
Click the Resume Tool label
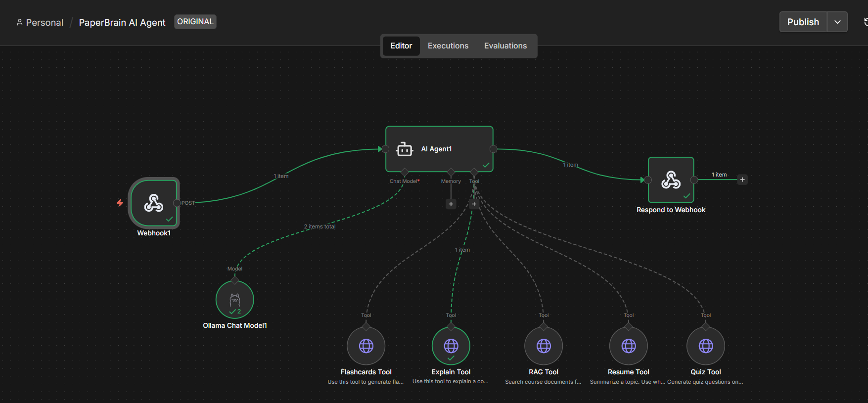click(629, 372)
